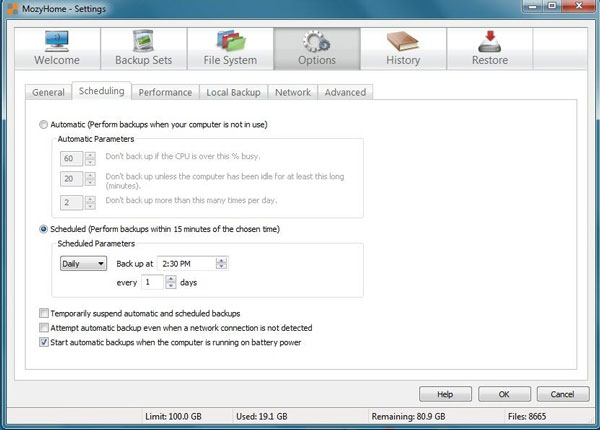Screen dimensions: 600x430
Task: Check Attempt automatic backup without network connection
Action: pyautogui.click(x=44, y=327)
